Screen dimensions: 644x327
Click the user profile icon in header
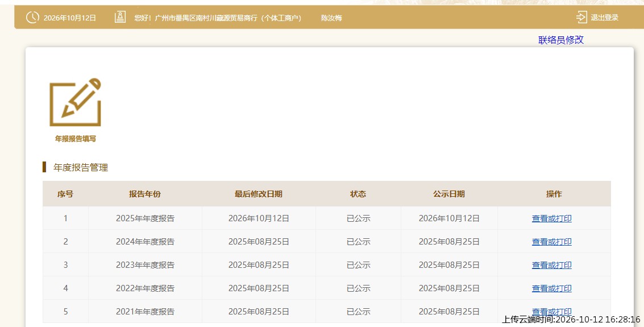120,17
